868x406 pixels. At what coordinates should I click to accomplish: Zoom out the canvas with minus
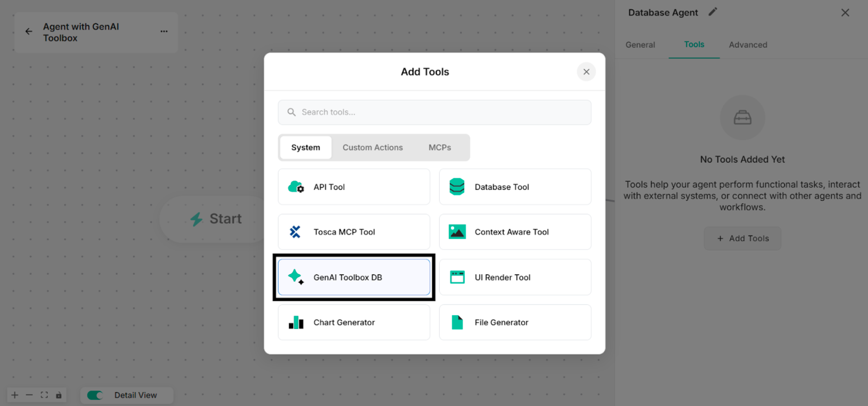29,395
